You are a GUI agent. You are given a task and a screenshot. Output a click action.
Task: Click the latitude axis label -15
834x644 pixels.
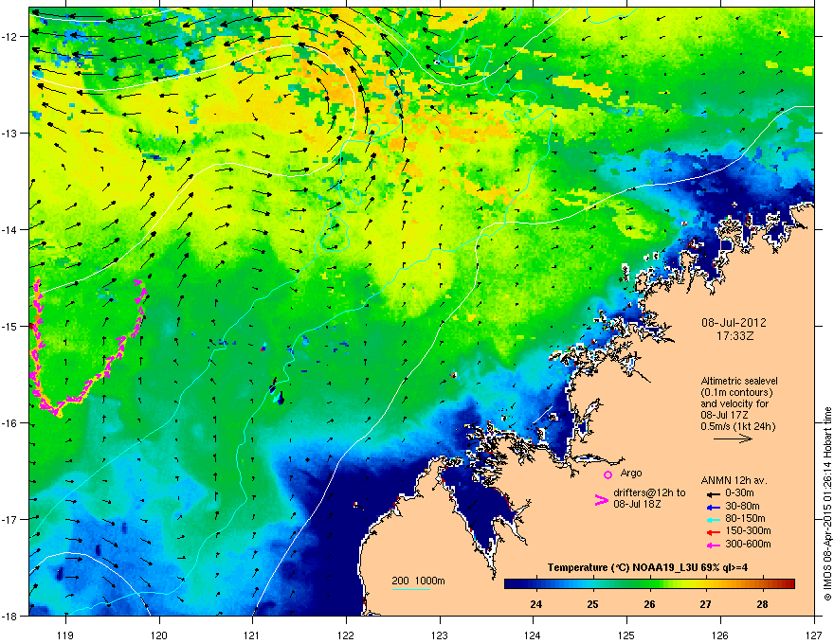[x=9, y=326]
